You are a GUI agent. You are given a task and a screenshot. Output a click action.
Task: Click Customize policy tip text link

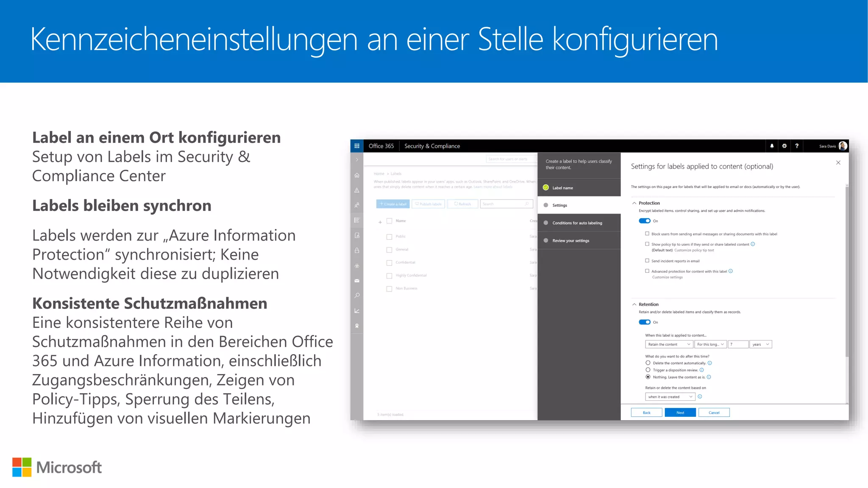694,250
